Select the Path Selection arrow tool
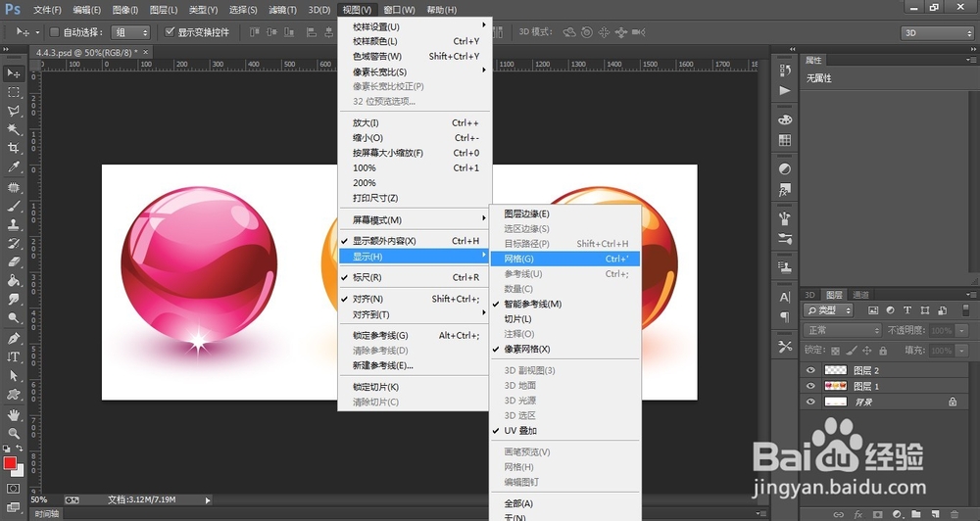This screenshot has width=980, height=521. tap(13, 376)
